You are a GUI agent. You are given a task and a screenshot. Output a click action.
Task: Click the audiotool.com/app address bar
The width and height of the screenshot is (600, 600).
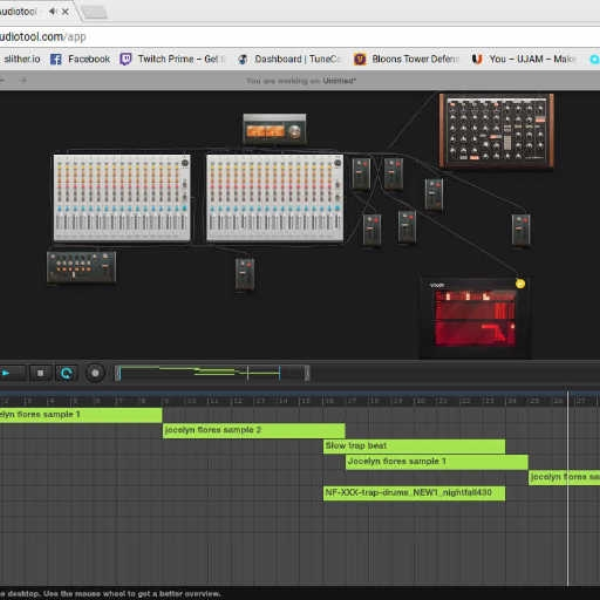300,37
